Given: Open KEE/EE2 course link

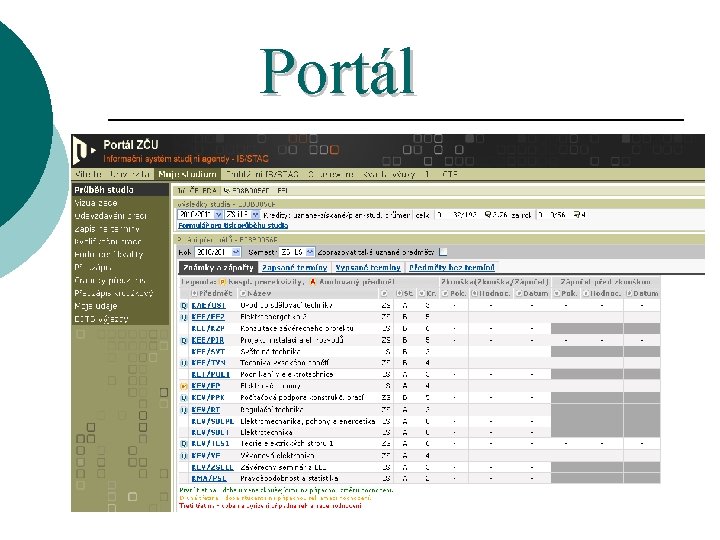Looking at the screenshot, I should (x=208, y=317).
